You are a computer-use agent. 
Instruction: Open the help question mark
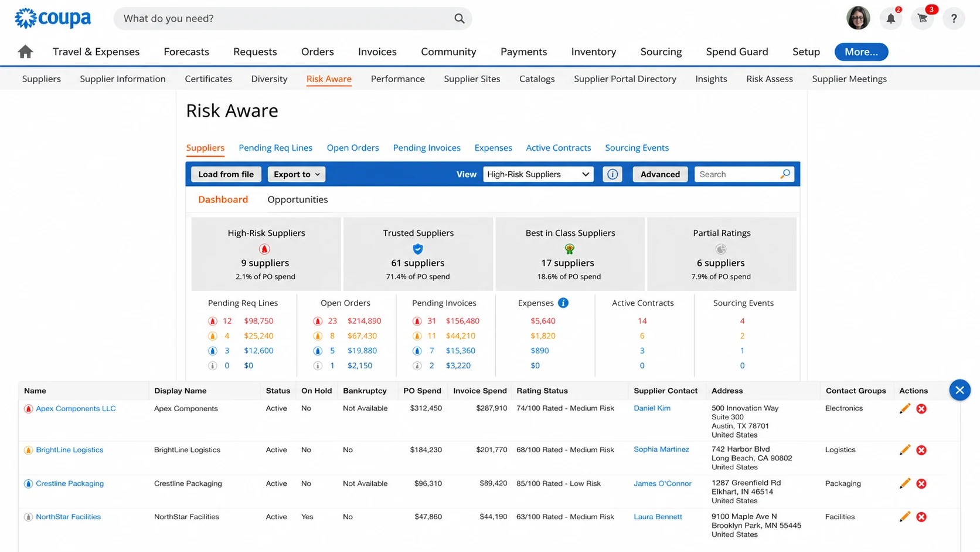click(x=954, y=19)
